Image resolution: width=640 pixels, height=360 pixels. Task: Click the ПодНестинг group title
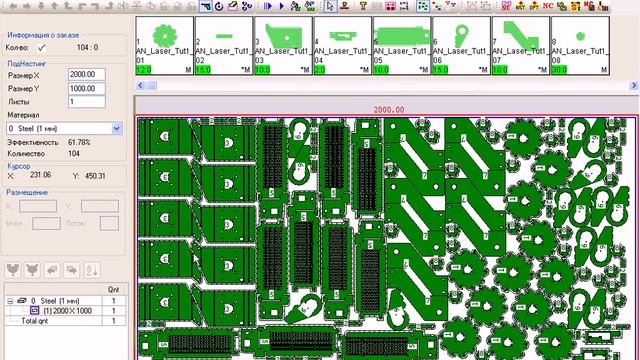tap(27, 64)
